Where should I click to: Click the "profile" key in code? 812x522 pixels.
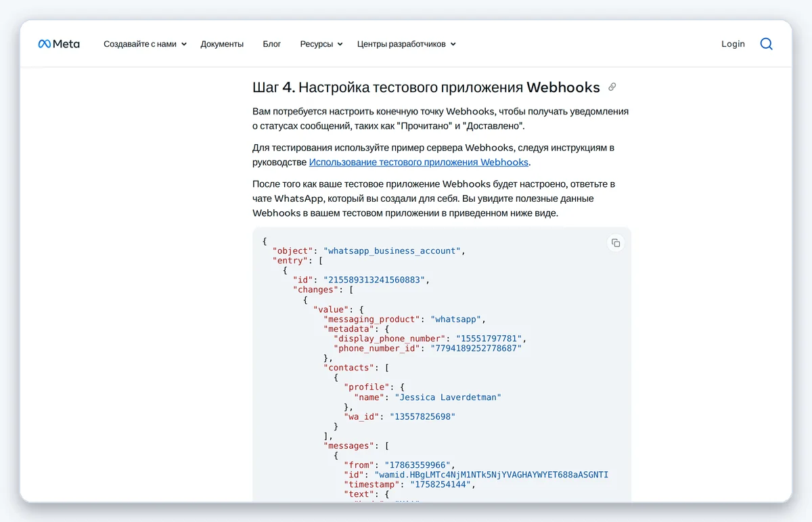tap(365, 387)
